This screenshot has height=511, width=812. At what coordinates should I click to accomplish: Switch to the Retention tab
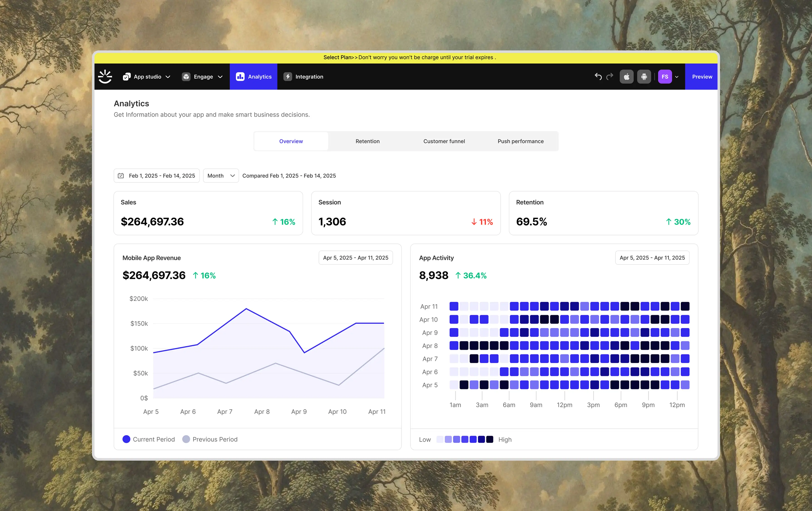pos(367,141)
